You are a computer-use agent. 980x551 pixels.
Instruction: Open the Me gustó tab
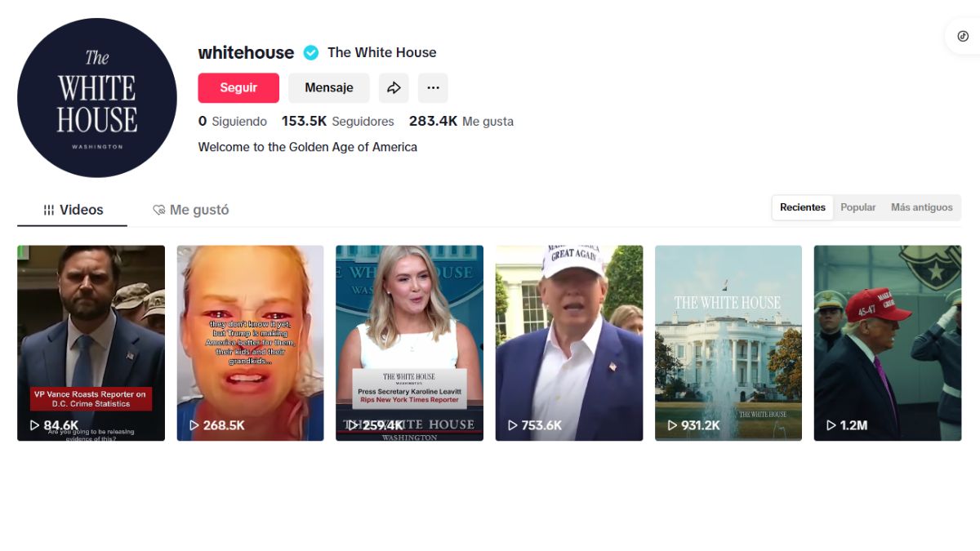191,210
